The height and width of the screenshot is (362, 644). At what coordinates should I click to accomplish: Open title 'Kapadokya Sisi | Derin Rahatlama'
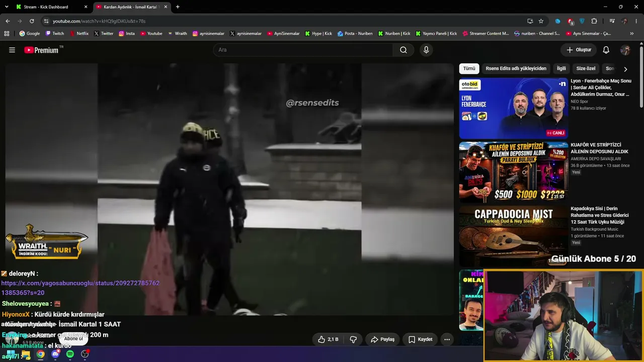coord(600,215)
